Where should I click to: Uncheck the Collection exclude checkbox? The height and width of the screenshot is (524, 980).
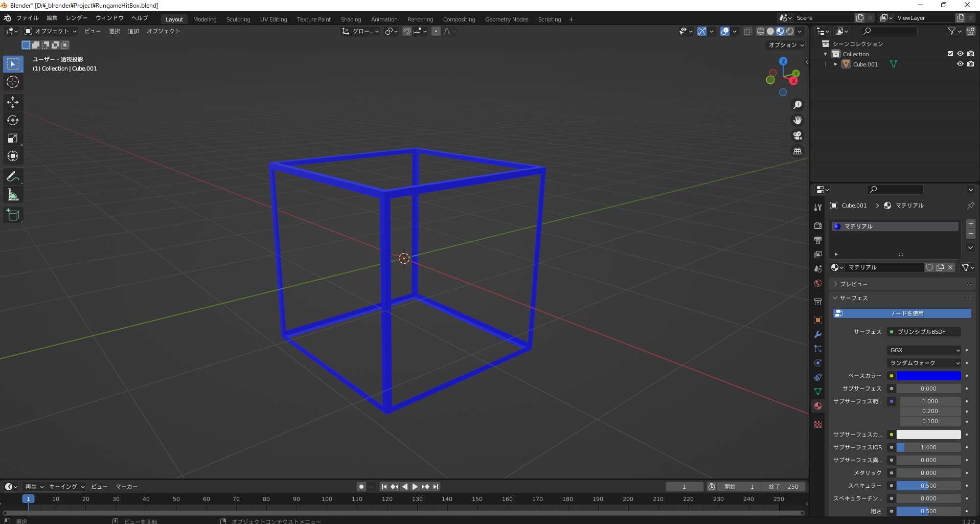tap(950, 54)
